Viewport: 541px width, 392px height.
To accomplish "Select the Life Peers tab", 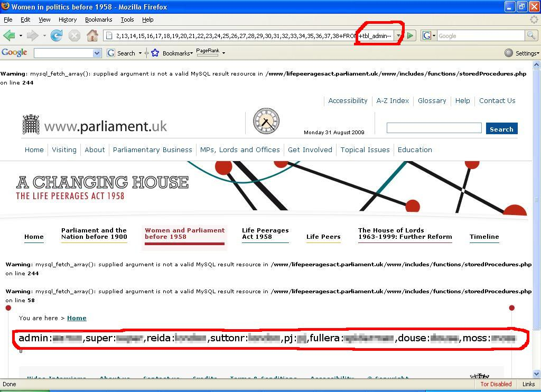I will pyautogui.click(x=323, y=237).
